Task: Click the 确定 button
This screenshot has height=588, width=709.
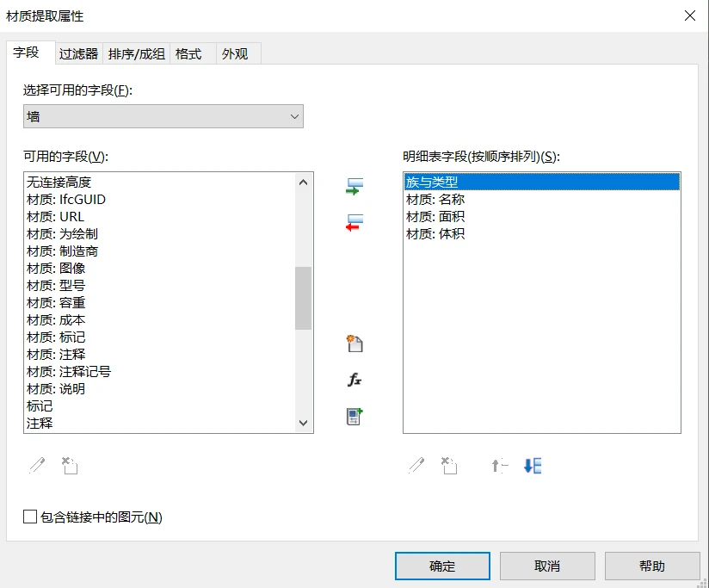Action: pyautogui.click(x=442, y=566)
